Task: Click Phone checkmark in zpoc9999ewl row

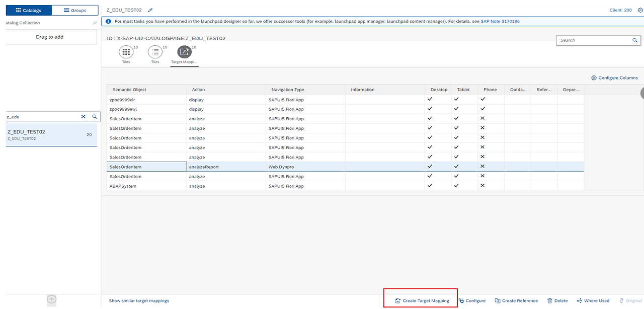Action: (x=482, y=109)
